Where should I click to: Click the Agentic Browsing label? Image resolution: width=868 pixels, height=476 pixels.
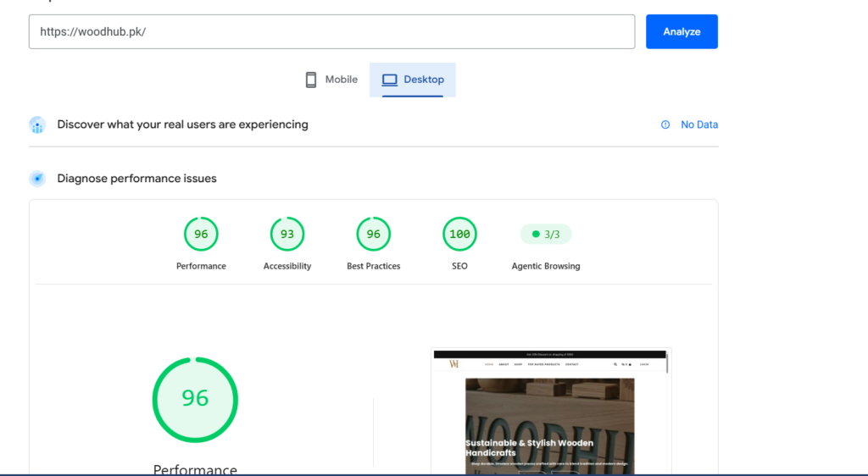(546, 266)
